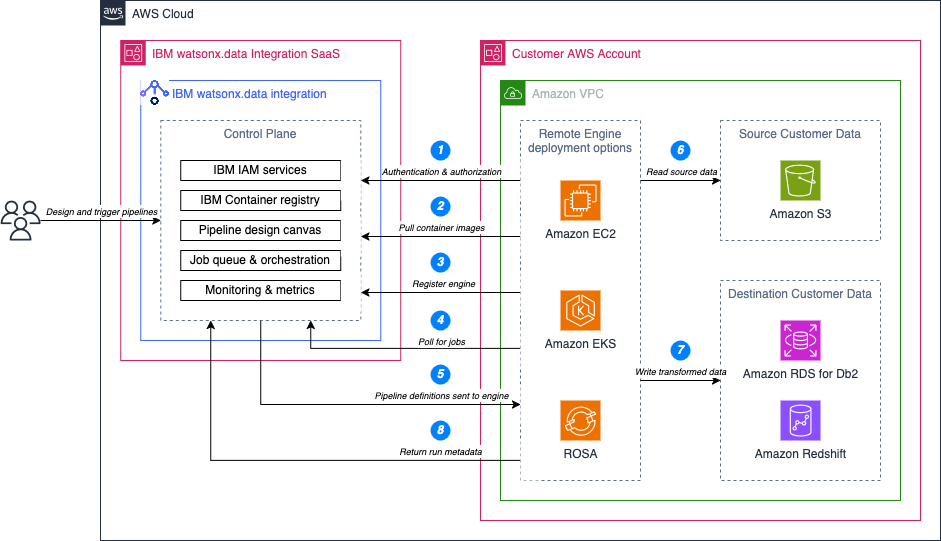The image size is (941, 541).
Task: Select the Amazon EKS icon
Action: pos(580,310)
